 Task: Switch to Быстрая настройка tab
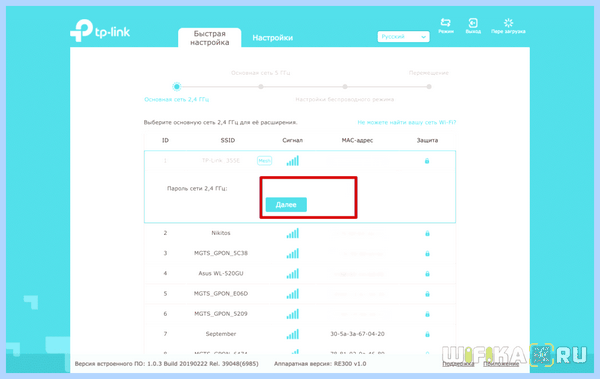(209, 38)
